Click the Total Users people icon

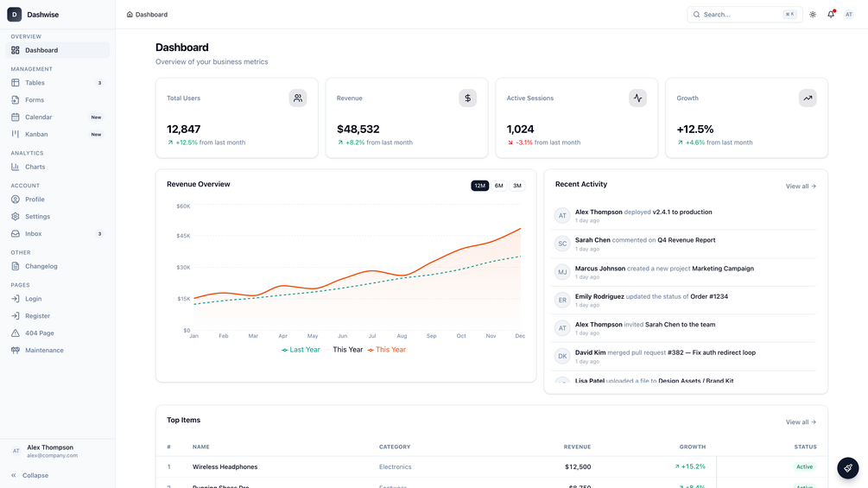(x=298, y=98)
